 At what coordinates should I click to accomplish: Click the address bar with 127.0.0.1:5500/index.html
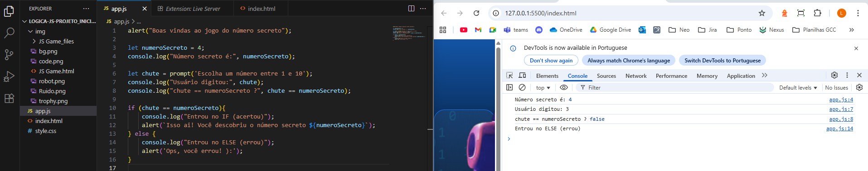pos(630,13)
